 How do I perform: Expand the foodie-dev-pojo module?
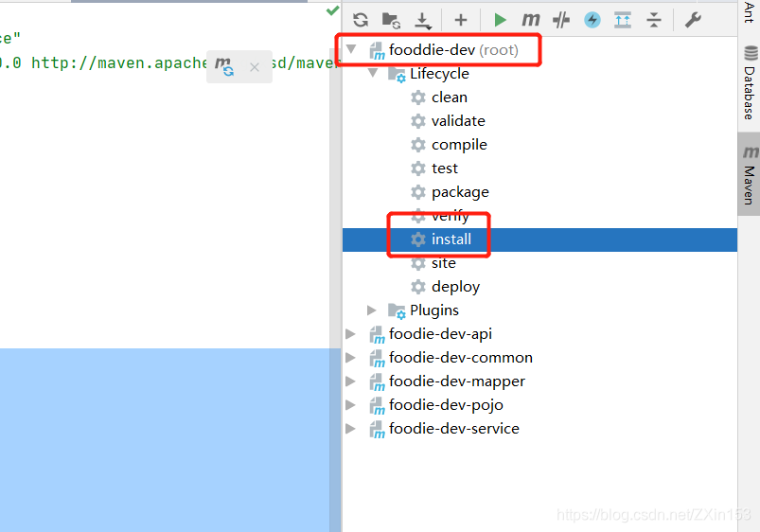pyautogui.click(x=350, y=404)
